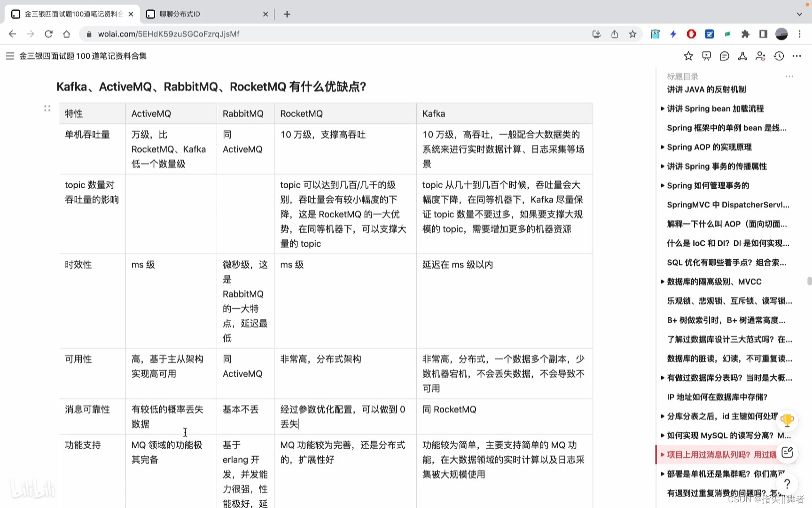Click cell 有较低的概率丢失数据
Image resolution: width=812 pixels, height=508 pixels.
click(171, 417)
